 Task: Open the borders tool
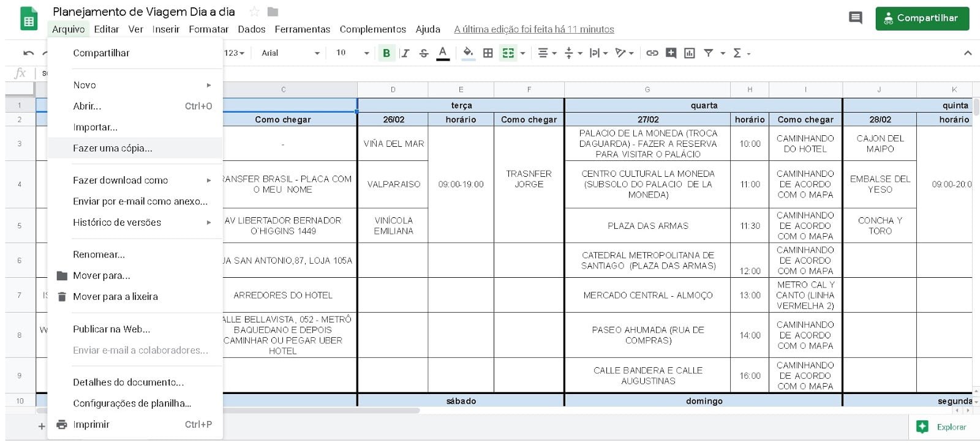[488, 53]
